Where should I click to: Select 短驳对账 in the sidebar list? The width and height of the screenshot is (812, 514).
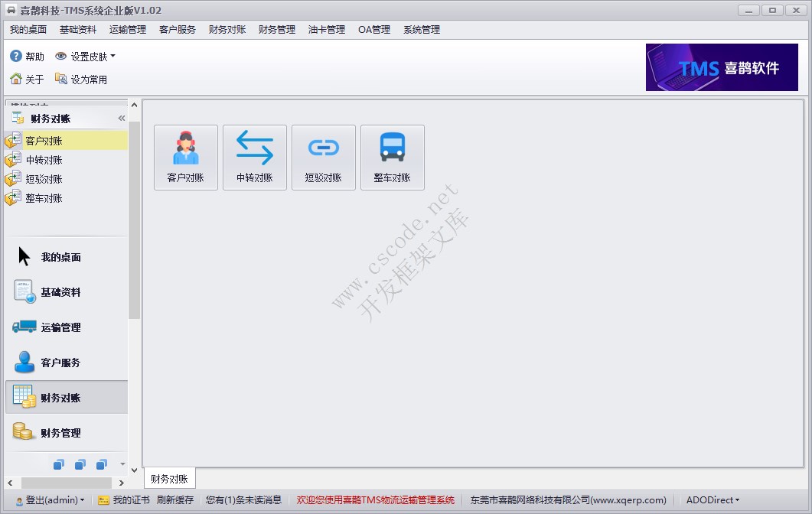click(x=66, y=178)
